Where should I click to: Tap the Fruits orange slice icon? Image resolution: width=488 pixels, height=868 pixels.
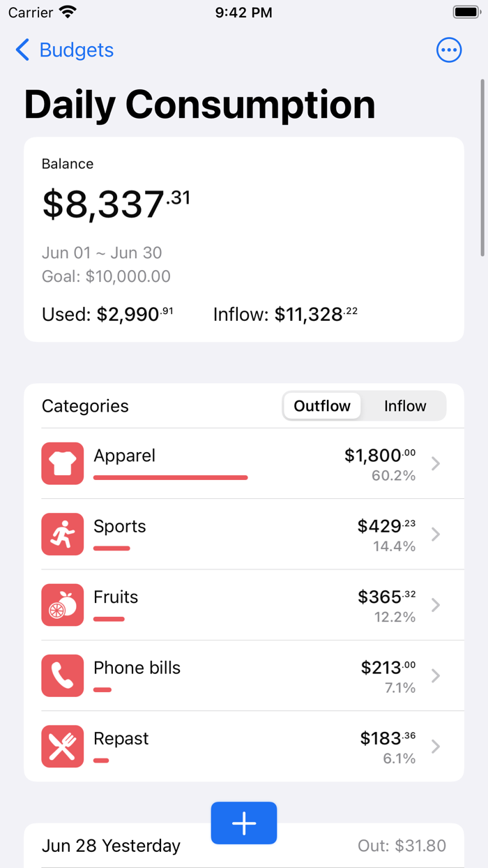tap(62, 605)
